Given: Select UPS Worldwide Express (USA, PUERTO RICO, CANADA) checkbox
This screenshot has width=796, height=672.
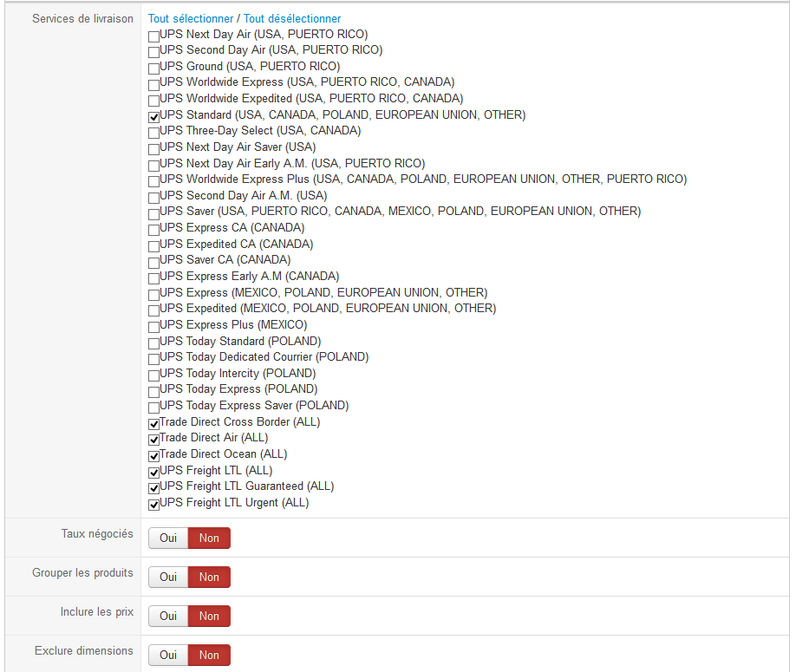Looking at the screenshot, I should (x=153, y=85).
